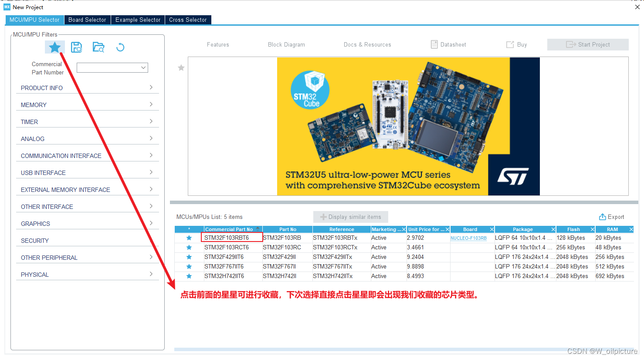Viewport: 644px width, 359px height.
Task: Click the STM32F103RBTx reference cell
Action: point(342,238)
